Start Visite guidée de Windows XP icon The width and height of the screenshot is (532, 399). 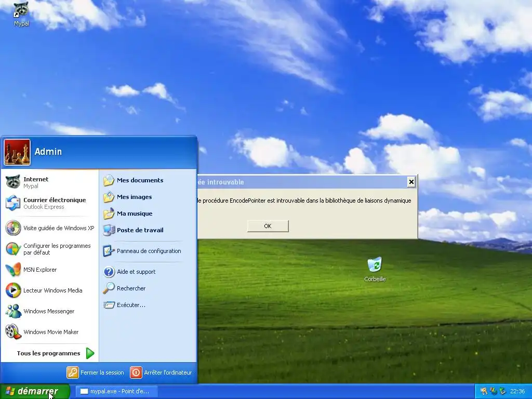click(x=13, y=228)
